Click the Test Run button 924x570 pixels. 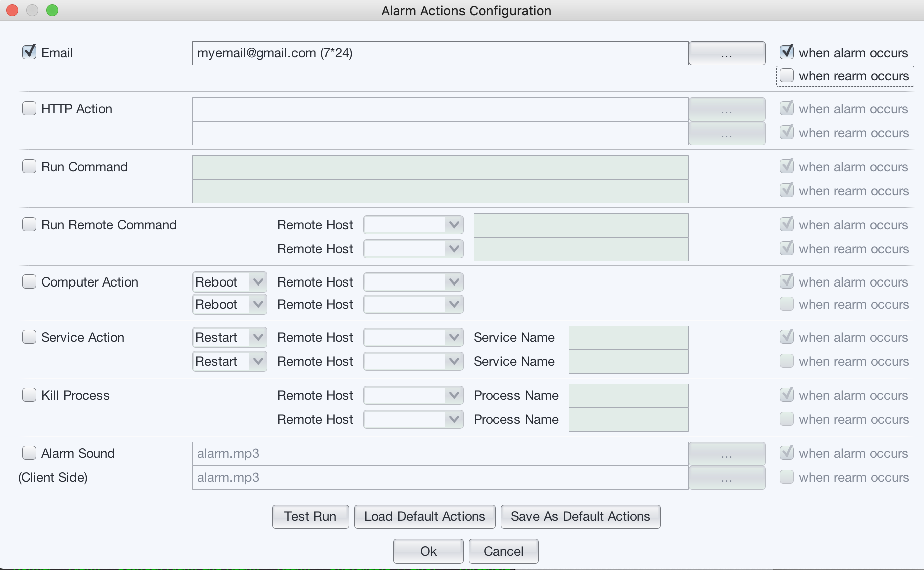(310, 516)
